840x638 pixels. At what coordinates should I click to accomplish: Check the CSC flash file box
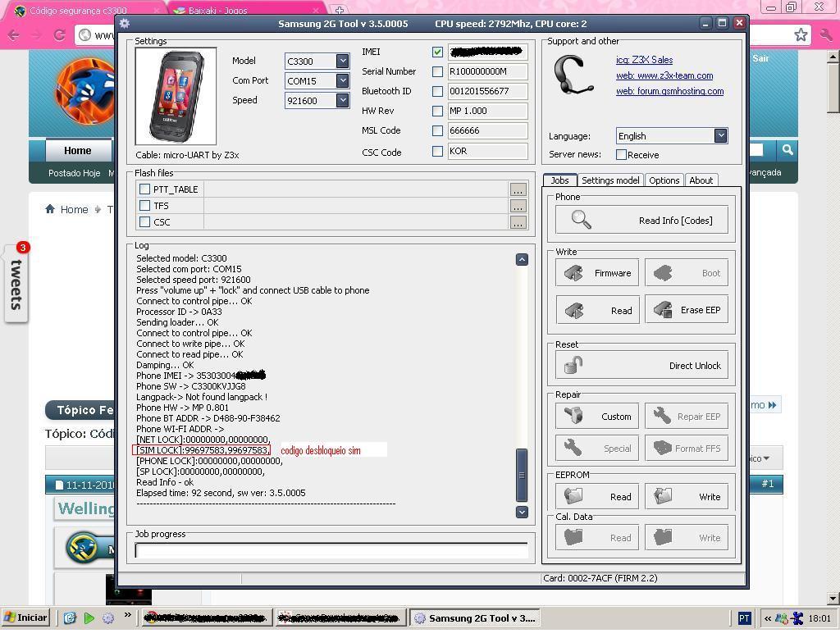click(x=144, y=221)
